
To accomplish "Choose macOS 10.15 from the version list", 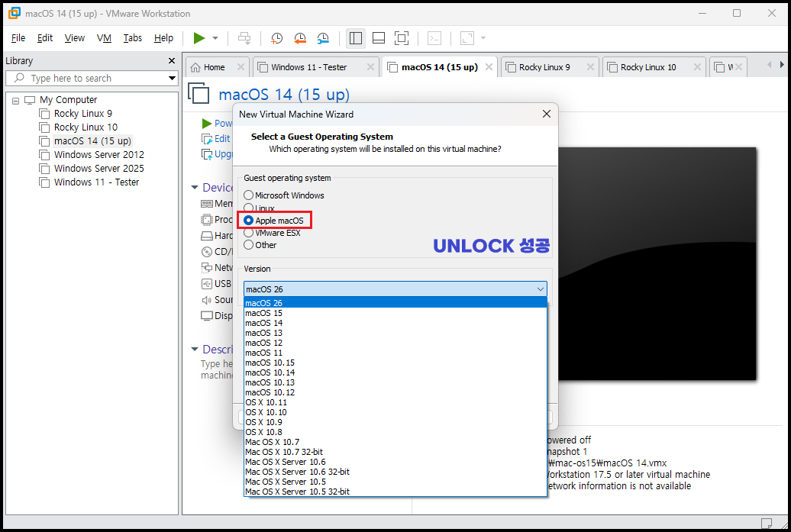I will pos(395,363).
